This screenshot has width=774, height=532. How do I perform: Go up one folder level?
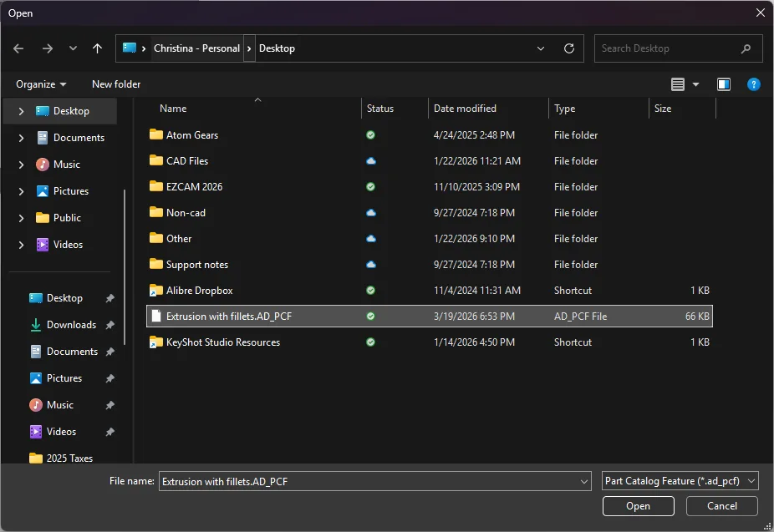97,48
